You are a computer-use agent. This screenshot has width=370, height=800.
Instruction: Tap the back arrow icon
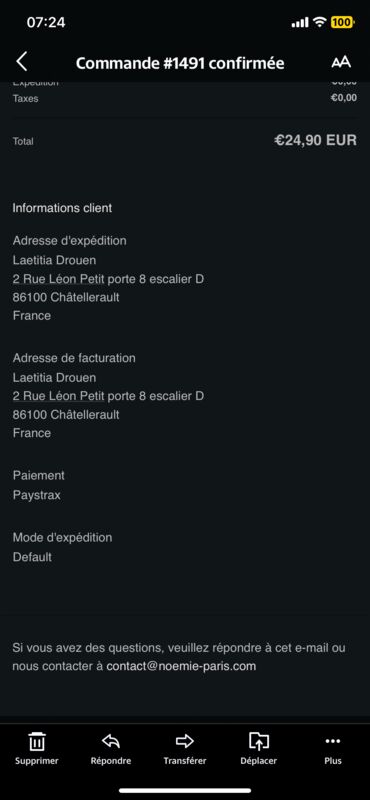pyautogui.click(x=21, y=62)
